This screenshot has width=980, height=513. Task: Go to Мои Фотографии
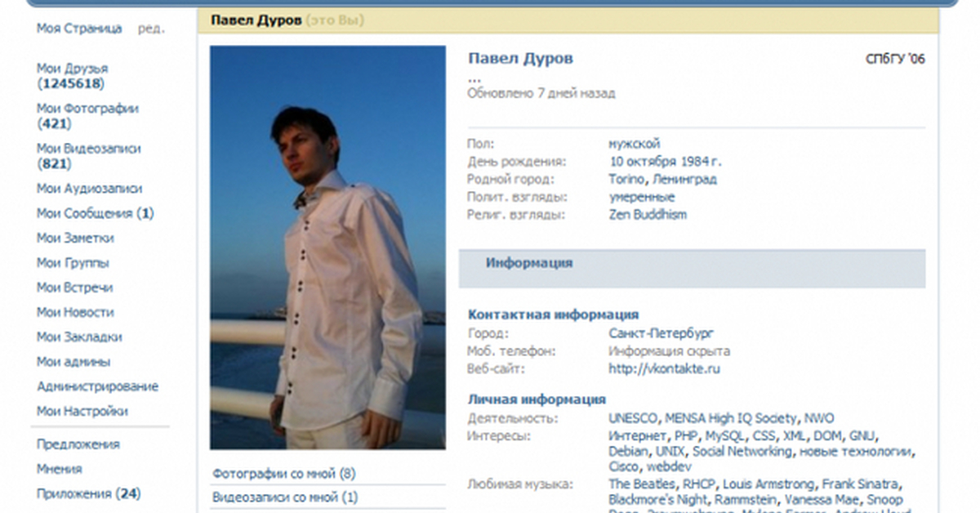87,109
